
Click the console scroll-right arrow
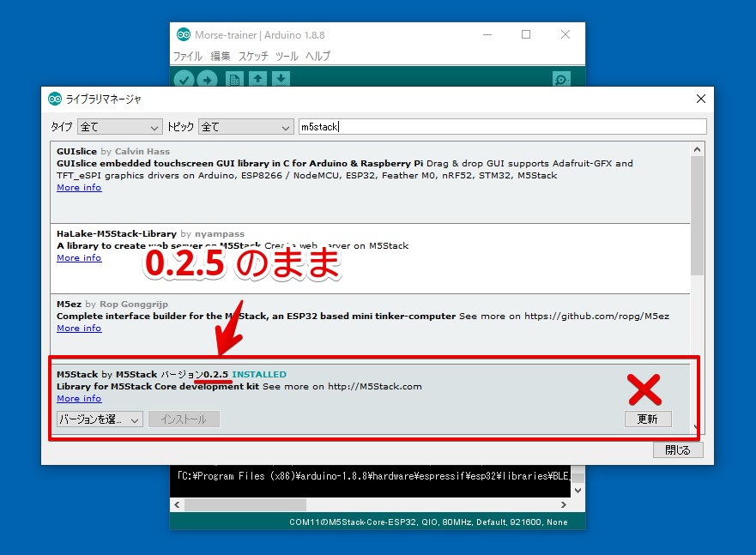point(564,505)
